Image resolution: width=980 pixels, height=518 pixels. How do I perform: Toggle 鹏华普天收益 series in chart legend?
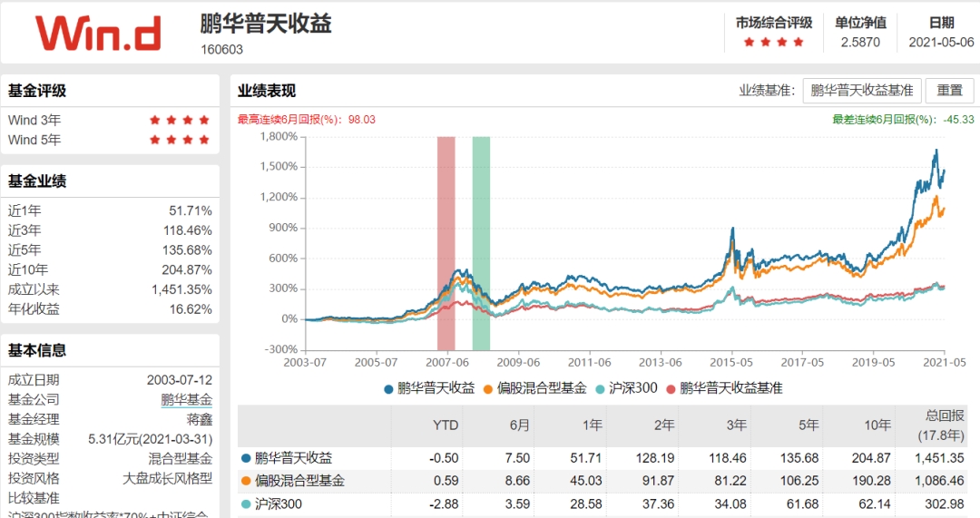point(429,388)
